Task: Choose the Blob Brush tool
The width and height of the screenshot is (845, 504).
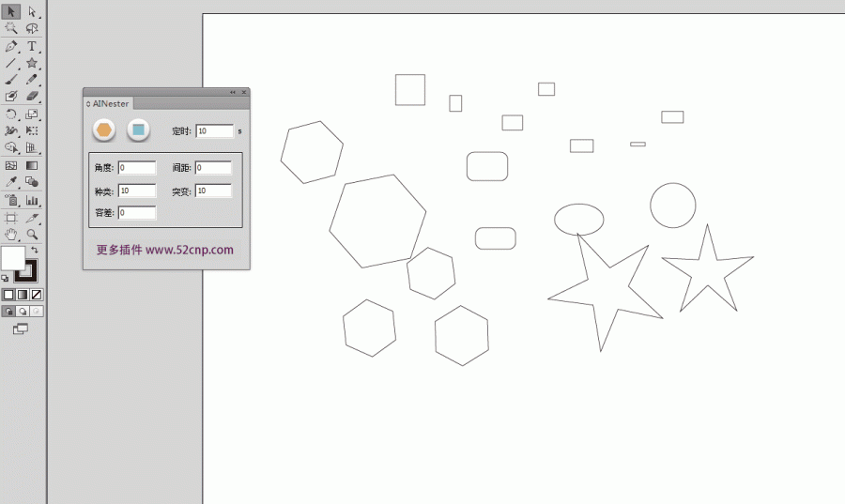Action: coord(10,97)
